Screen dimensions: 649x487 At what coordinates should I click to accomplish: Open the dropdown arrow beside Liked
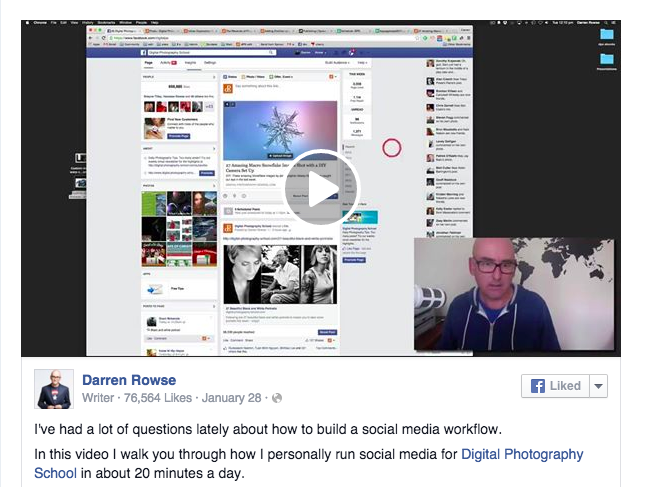pyautogui.click(x=599, y=386)
